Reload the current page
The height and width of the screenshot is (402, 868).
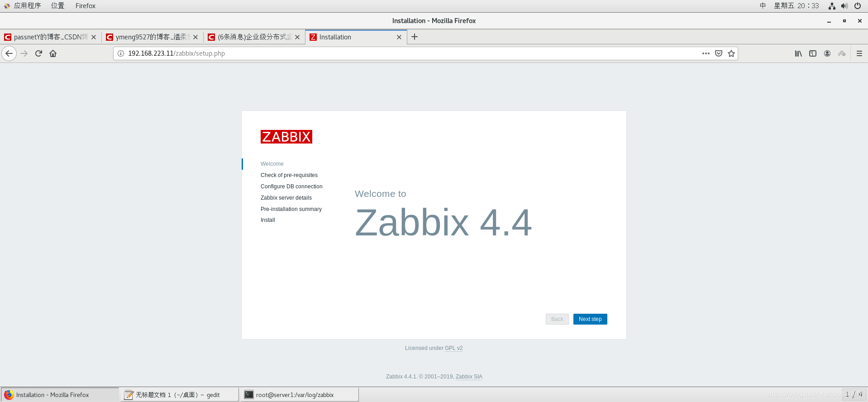[x=38, y=53]
